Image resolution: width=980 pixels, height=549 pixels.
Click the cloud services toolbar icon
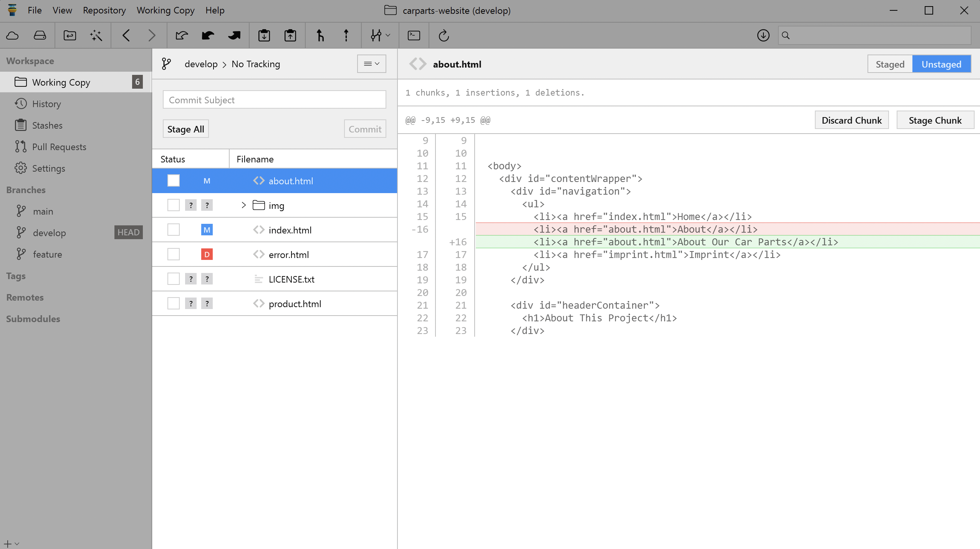(x=13, y=36)
